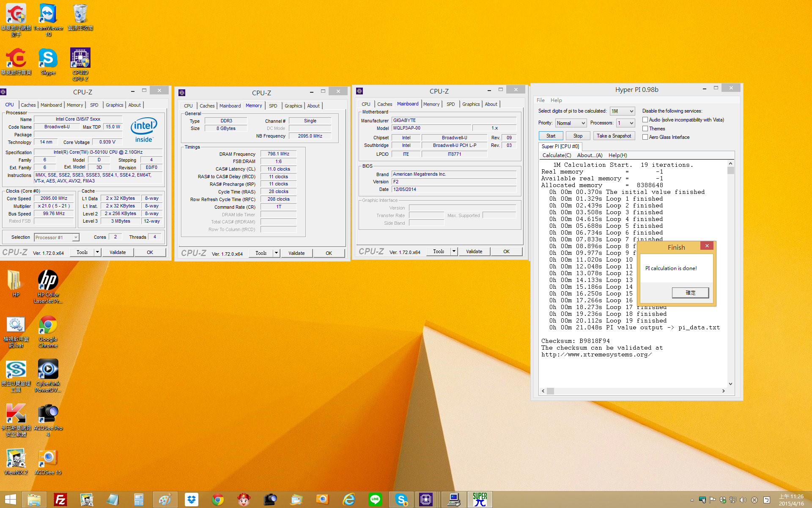Open the Help menu in Hyper PI
Image resolution: width=812 pixels, height=508 pixels.
[556, 100]
